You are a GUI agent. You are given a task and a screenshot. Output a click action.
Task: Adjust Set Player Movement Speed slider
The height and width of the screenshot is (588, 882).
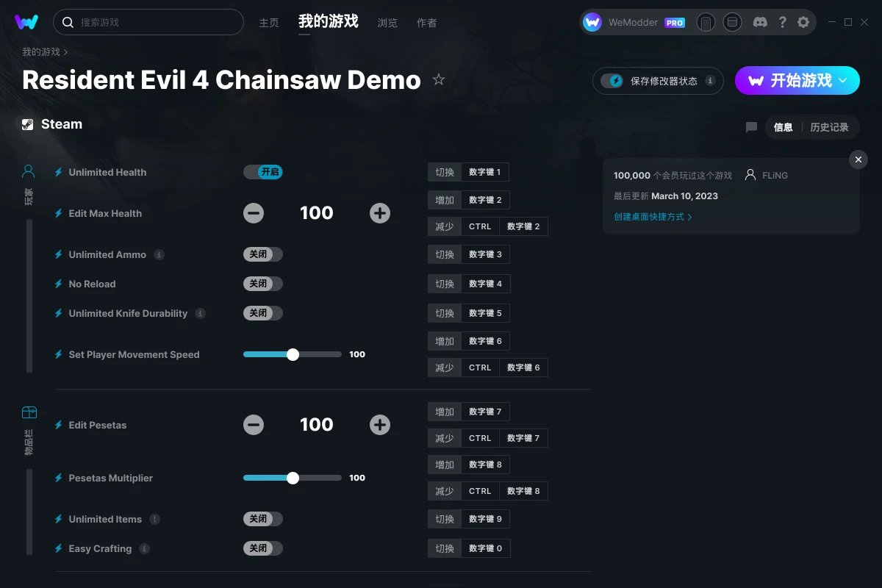click(x=293, y=354)
